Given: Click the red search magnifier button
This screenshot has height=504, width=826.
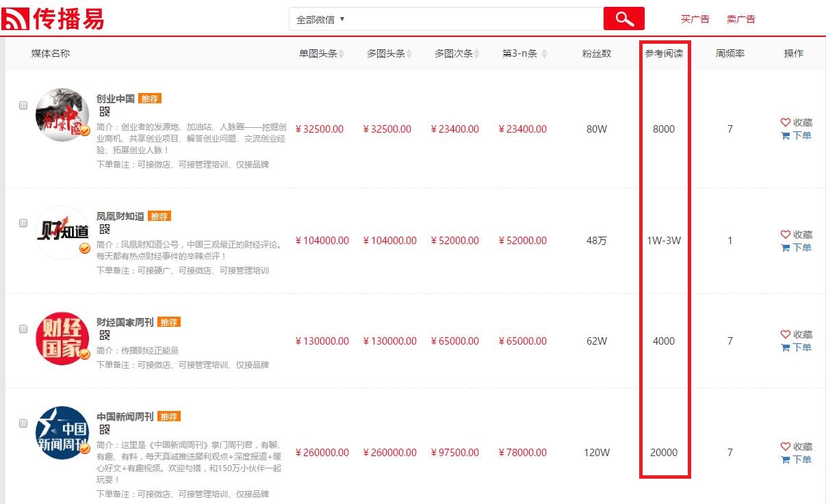Looking at the screenshot, I should pos(623,18).
